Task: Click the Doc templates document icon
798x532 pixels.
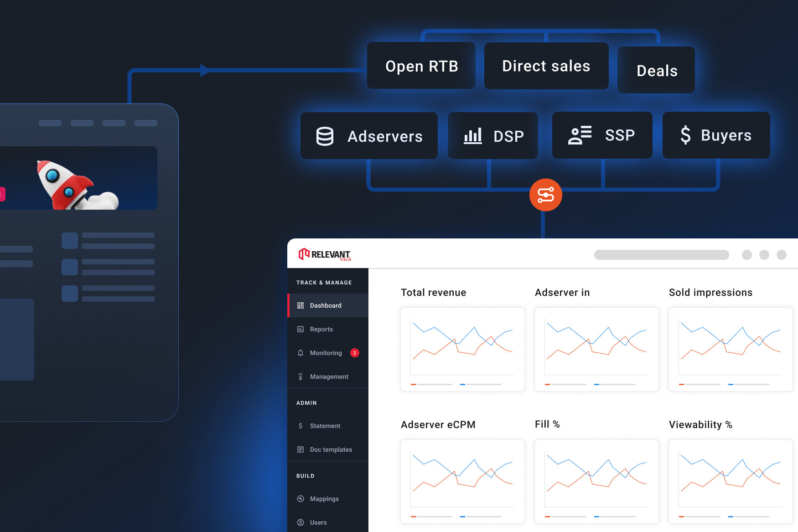Action: (x=301, y=449)
